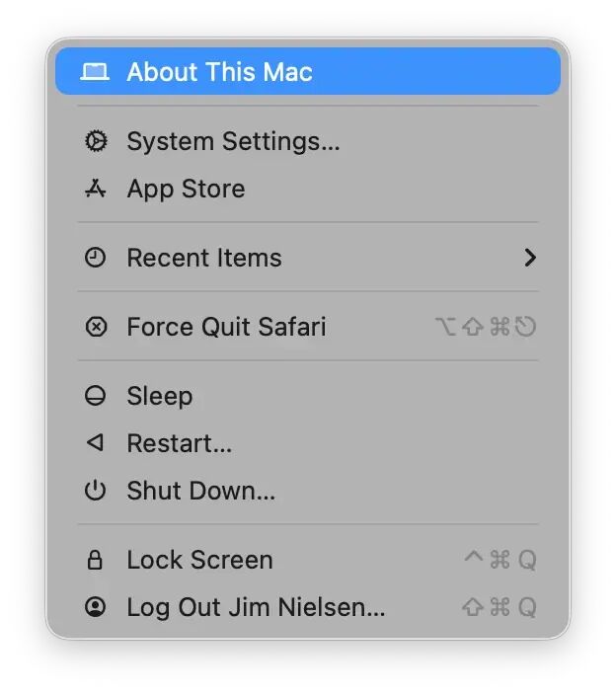Screen dimensions: 616x693
Task: Click the power icon beside Shut Down
Action: pos(96,491)
